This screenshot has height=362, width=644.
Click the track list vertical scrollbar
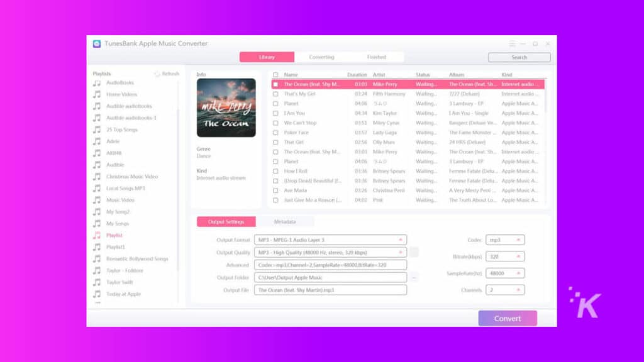click(x=546, y=96)
